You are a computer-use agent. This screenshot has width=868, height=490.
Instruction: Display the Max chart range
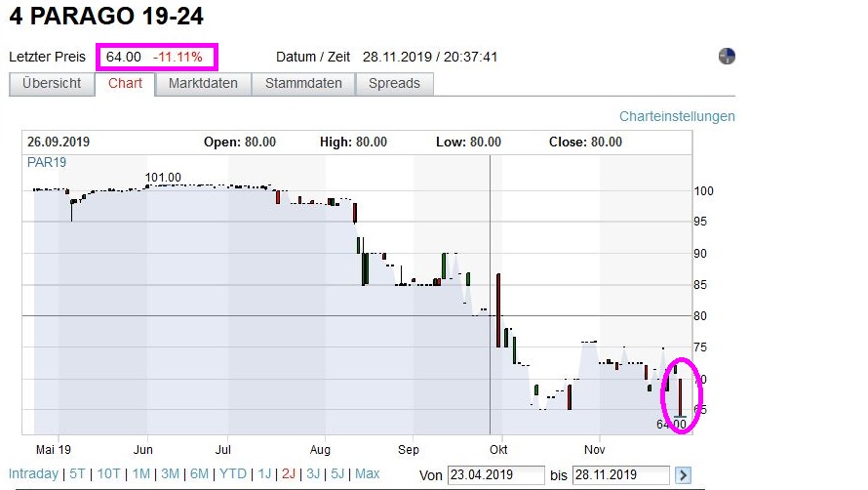click(367, 474)
